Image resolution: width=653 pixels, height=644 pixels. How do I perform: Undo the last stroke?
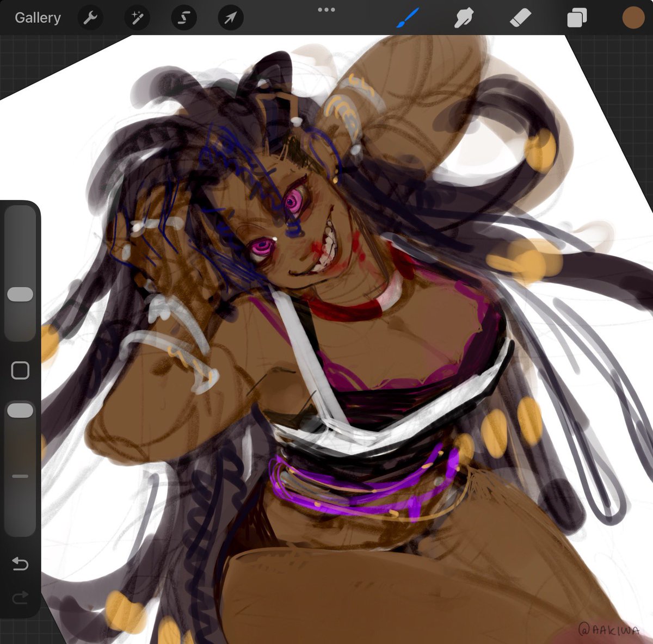20,564
